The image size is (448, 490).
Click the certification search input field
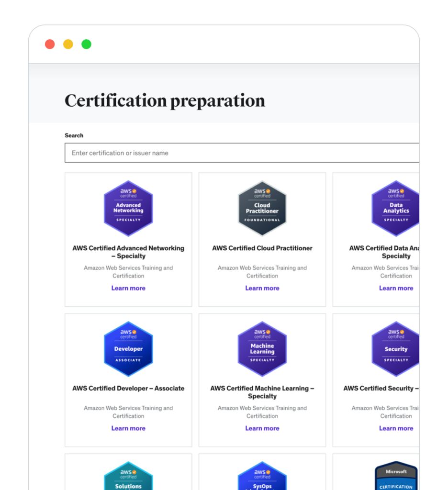(242, 153)
